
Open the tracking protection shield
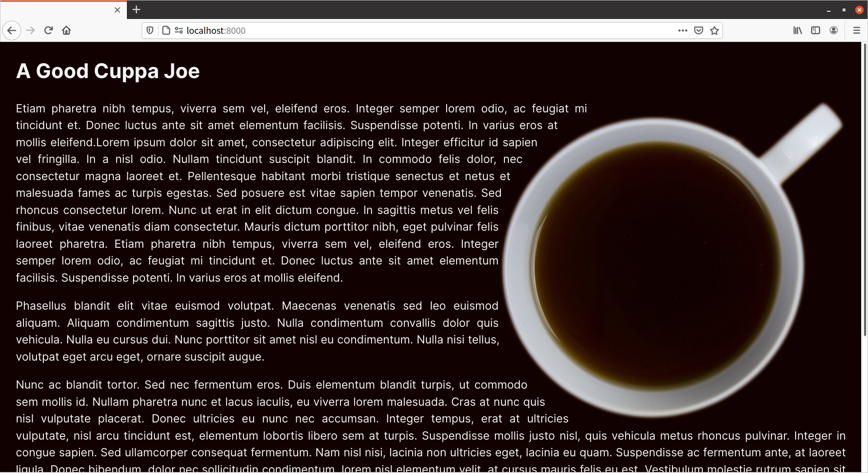point(150,30)
